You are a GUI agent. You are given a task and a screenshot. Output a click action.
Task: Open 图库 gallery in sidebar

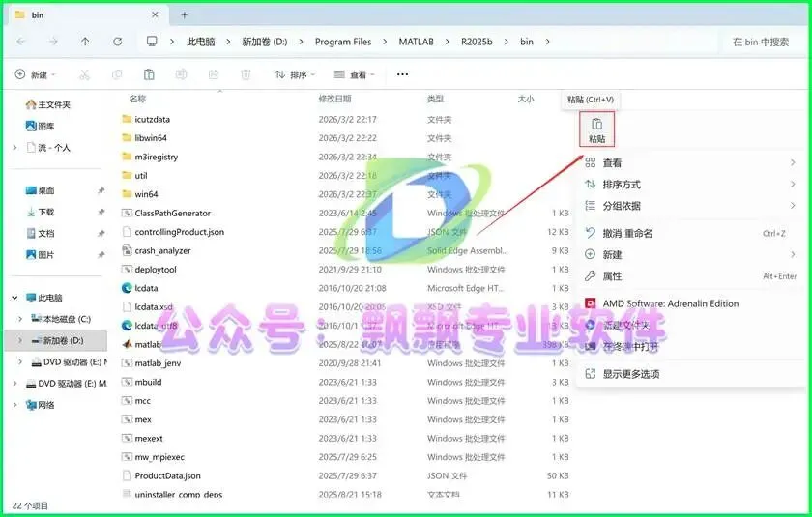tap(40, 126)
